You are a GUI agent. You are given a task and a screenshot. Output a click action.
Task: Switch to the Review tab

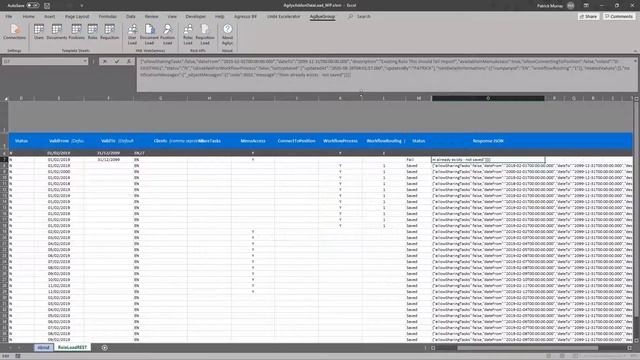coord(151,16)
